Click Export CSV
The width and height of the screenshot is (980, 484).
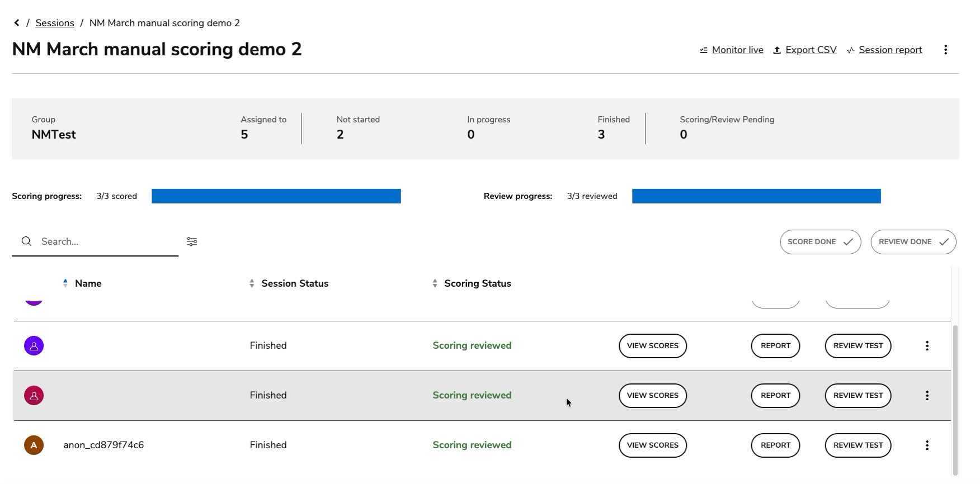811,50
